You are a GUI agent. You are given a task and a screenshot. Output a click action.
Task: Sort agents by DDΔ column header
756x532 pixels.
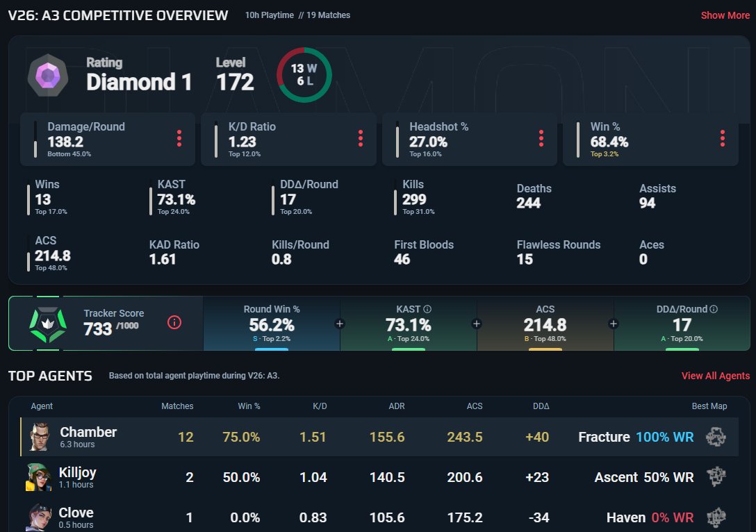point(541,406)
